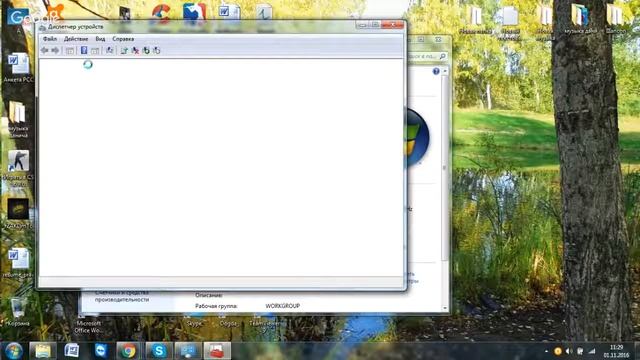
Task: Select the музыка дай folder on desktop
Action: pyautogui.click(x=580, y=18)
